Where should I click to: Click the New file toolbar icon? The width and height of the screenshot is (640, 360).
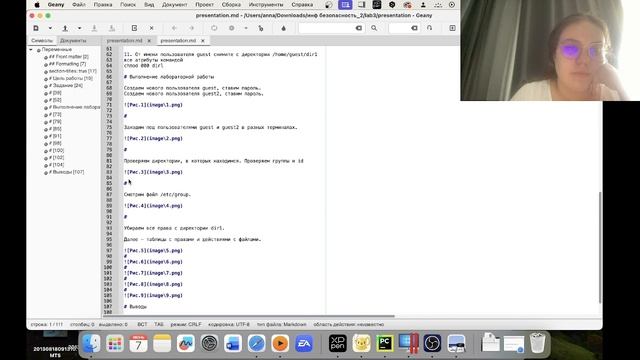(36, 28)
